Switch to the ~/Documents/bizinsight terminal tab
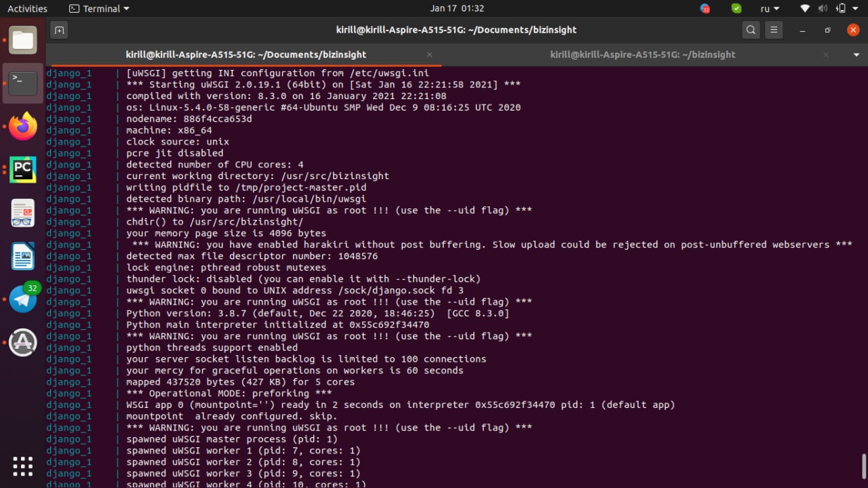 click(245, 54)
